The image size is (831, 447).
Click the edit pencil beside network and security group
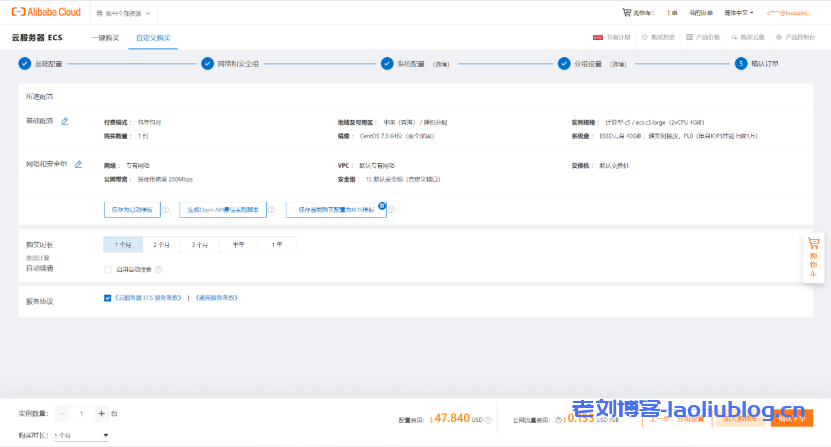coord(78,163)
